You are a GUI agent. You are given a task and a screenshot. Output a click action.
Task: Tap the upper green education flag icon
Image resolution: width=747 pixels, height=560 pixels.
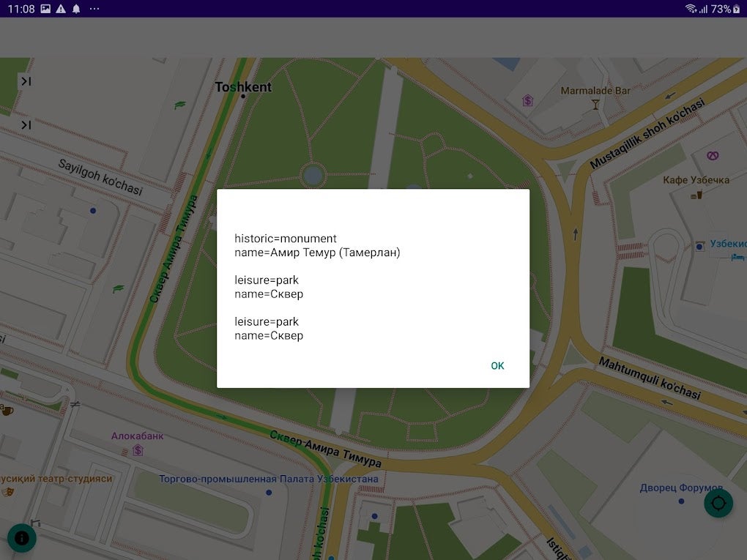pos(179,105)
